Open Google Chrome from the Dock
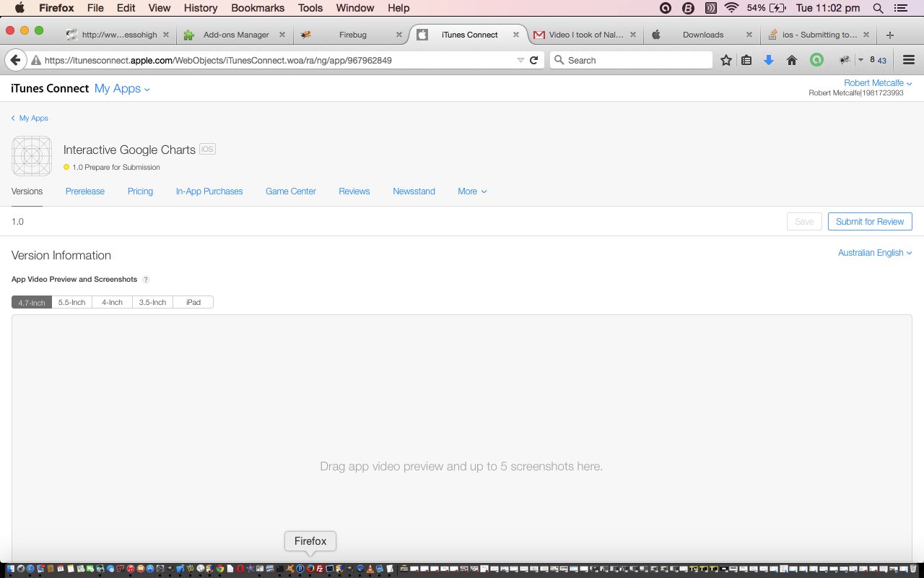Screen dimensions: 924x578 tap(219, 569)
